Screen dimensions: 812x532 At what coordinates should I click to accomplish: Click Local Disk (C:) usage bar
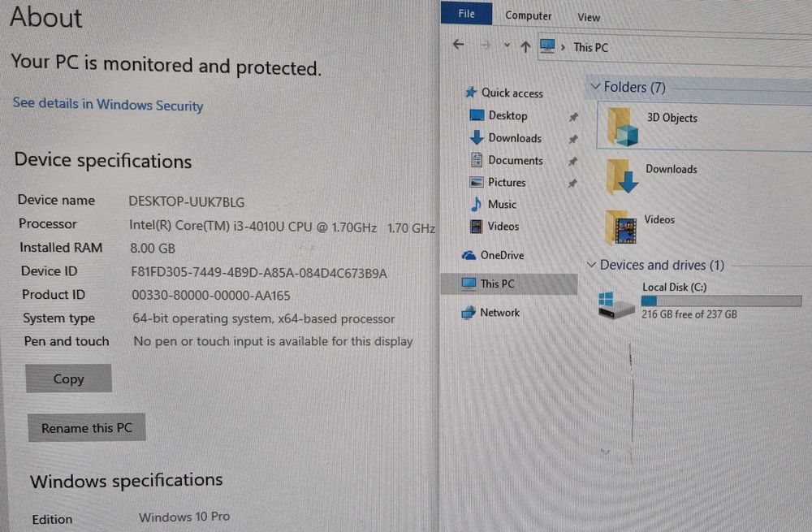pyautogui.click(x=721, y=301)
